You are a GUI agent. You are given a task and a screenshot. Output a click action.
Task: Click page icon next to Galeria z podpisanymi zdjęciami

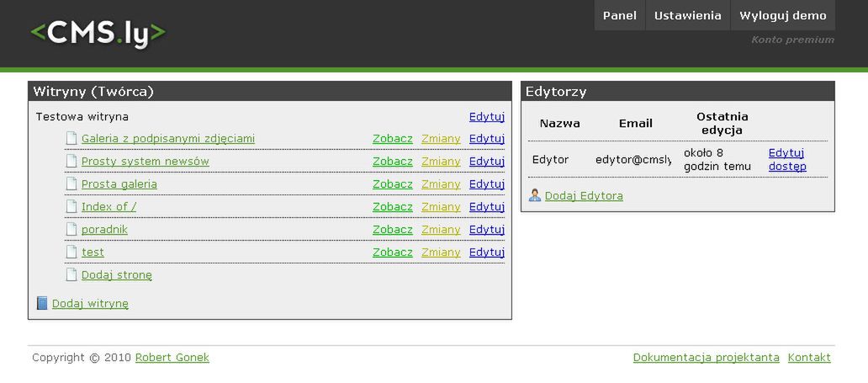coord(71,139)
